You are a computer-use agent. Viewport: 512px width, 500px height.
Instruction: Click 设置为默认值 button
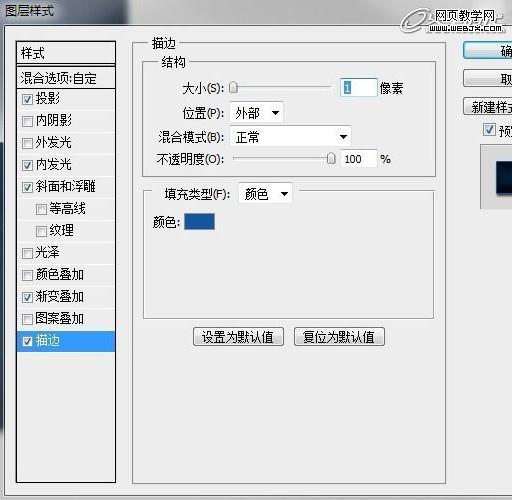pos(238,337)
